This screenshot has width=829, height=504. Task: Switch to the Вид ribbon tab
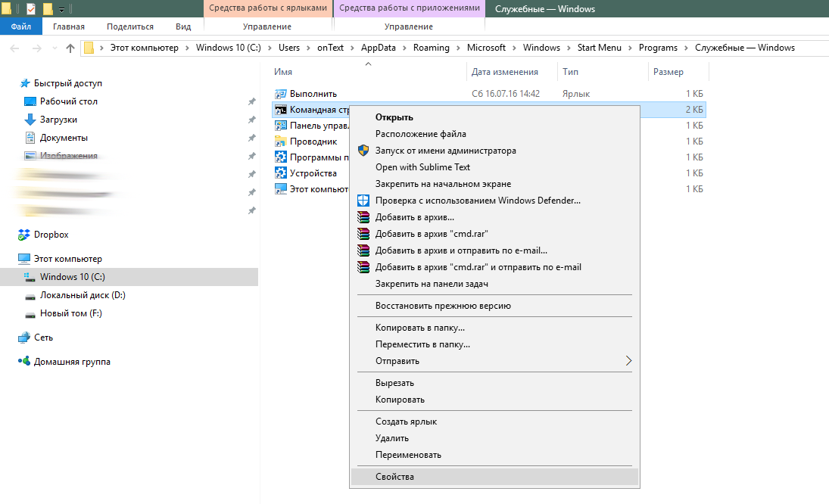tap(183, 26)
